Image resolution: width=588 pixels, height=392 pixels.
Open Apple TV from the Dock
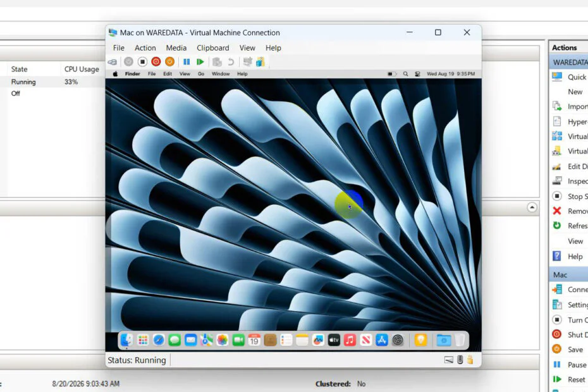(334, 340)
